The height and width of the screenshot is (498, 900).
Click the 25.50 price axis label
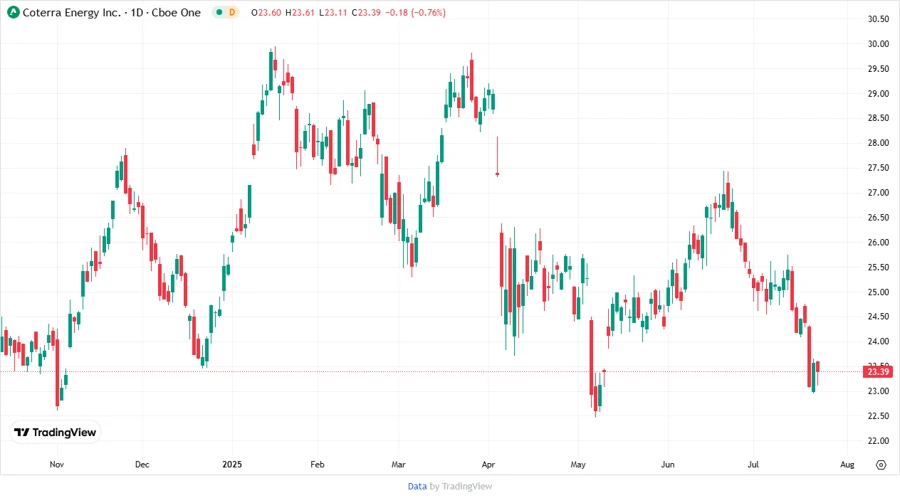pyautogui.click(x=878, y=267)
